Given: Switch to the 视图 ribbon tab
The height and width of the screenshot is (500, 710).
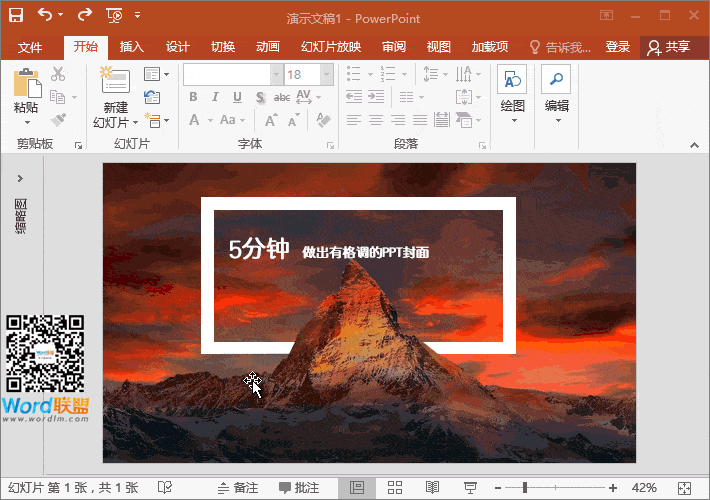Looking at the screenshot, I should 438,47.
